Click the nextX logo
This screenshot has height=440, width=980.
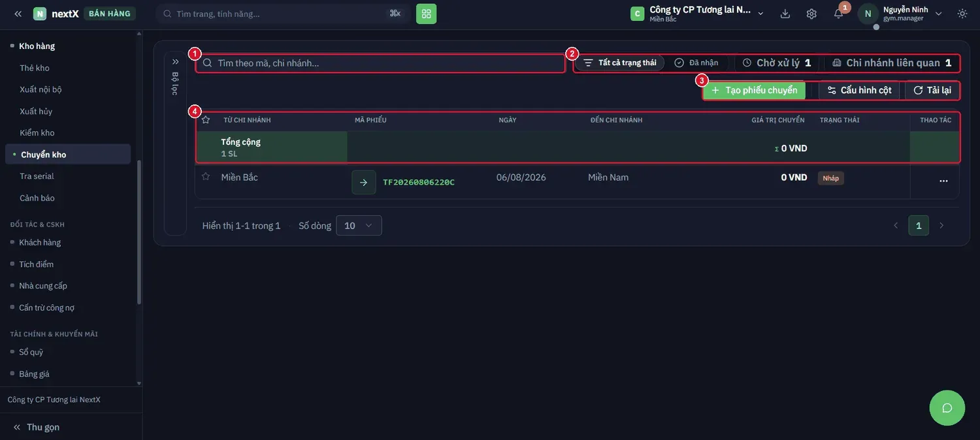(x=56, y=14)
